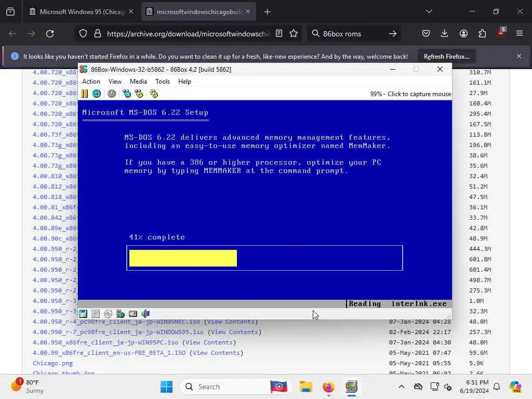Image resolution: width=532 pixels, height=399 pixels.
Task: Reload the page in Firefox
Action: (50, 34)
